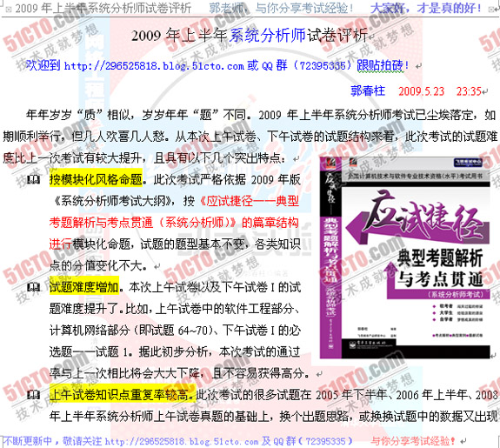Select highlighted heading 试题难度增加
Screen dimensions: 500x448
84,287
